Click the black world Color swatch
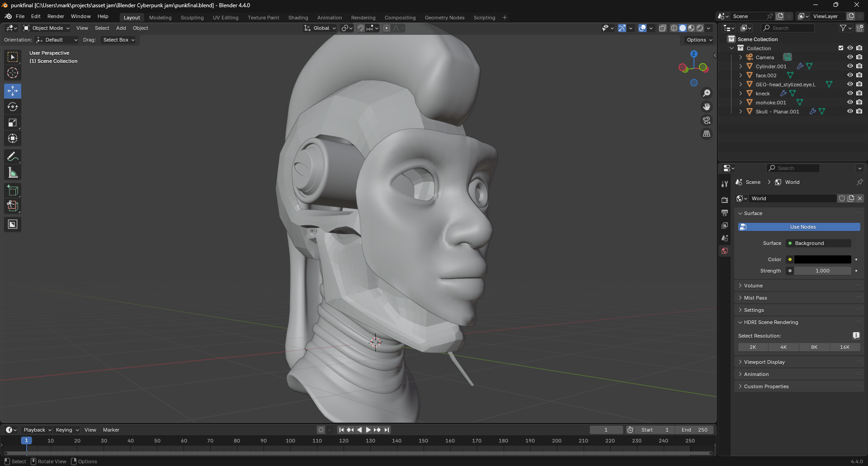 coord(822,259)
